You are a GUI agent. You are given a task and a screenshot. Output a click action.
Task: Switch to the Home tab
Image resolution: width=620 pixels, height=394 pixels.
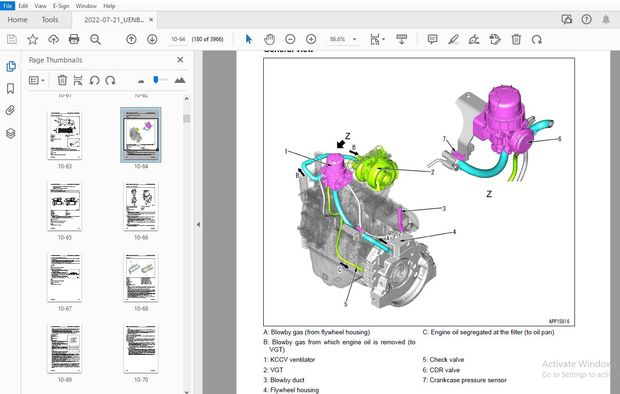[x=17, y=19]
